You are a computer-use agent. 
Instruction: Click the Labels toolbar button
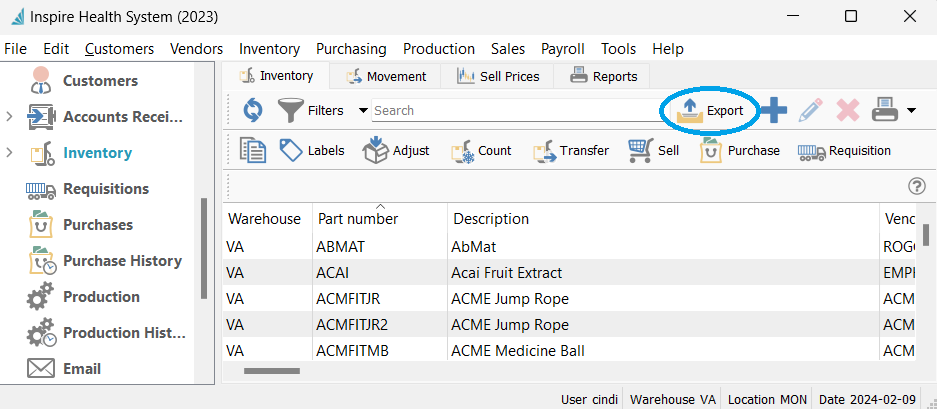click(311, 151)
